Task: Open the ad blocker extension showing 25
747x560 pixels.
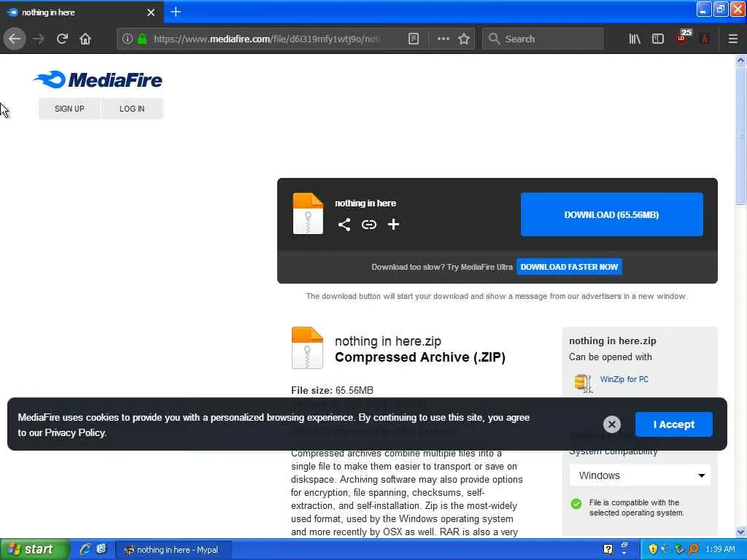Action: (684, 37)
